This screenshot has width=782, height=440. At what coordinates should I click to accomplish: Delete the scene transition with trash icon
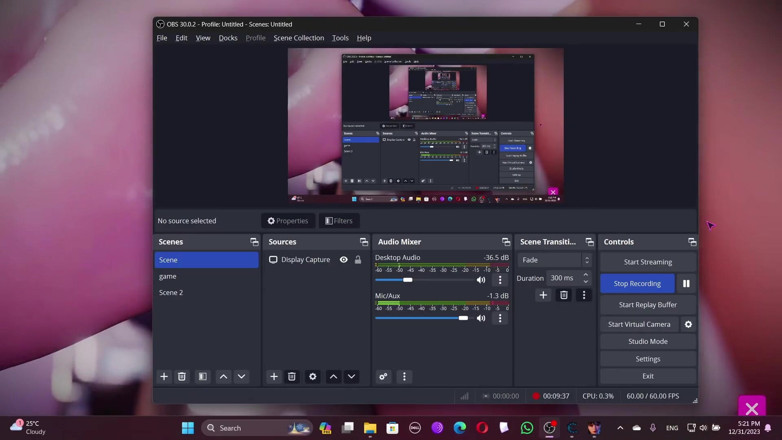tap(564, 295)
